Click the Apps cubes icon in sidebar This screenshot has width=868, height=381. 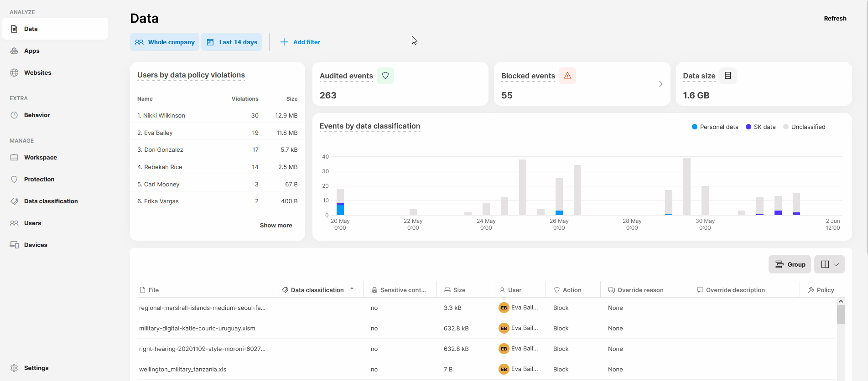point(14,51)
